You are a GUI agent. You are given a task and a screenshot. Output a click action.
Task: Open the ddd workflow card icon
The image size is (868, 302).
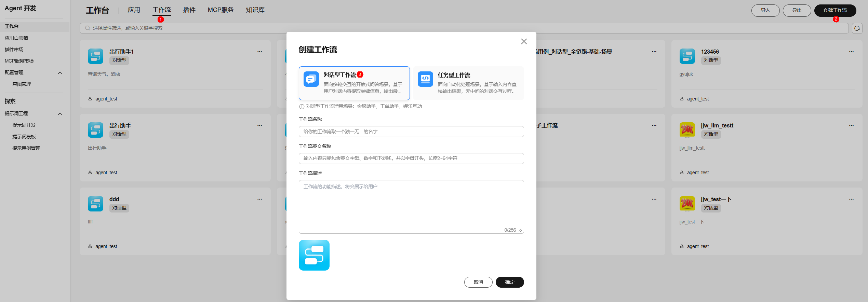95,204
